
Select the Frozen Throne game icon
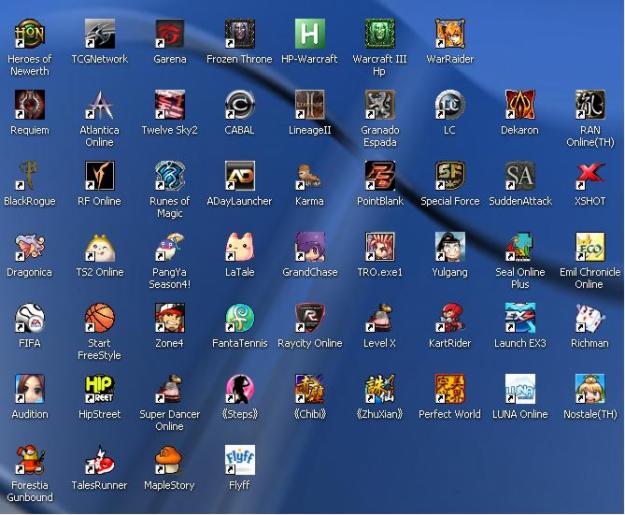point(239,35)
